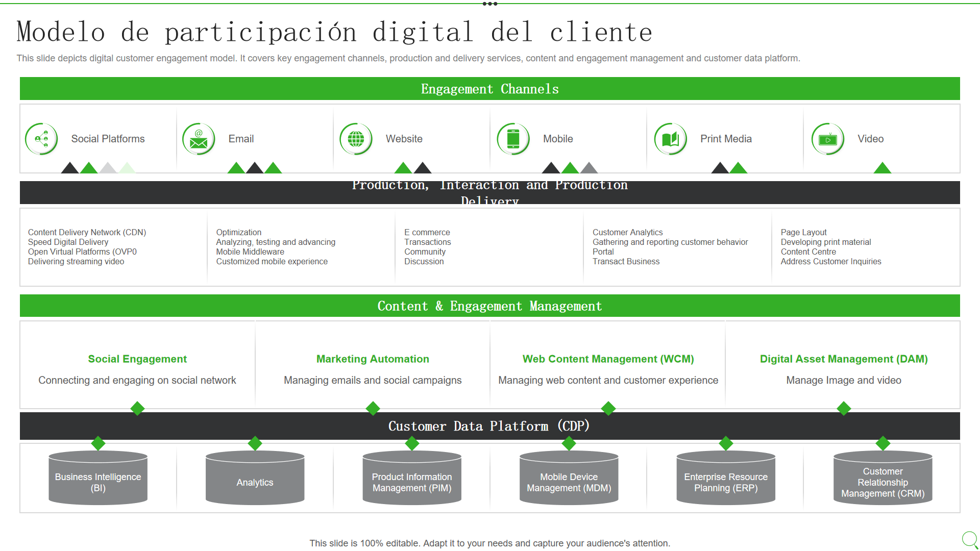This screenshot has width=980, height=551.
Task: Select the Enterprise Resource Planning (ERP) cylinder
Action: [x=726, y=478]
